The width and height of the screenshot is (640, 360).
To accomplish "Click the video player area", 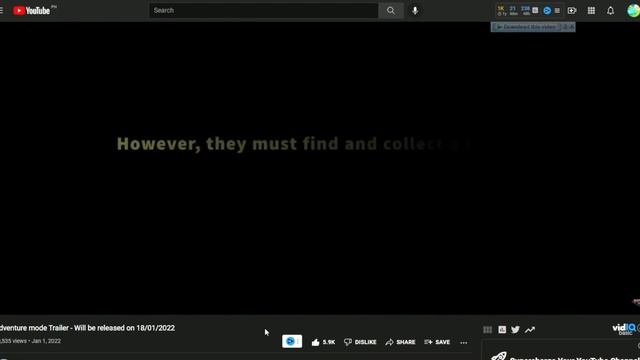I will click(320, 168).
